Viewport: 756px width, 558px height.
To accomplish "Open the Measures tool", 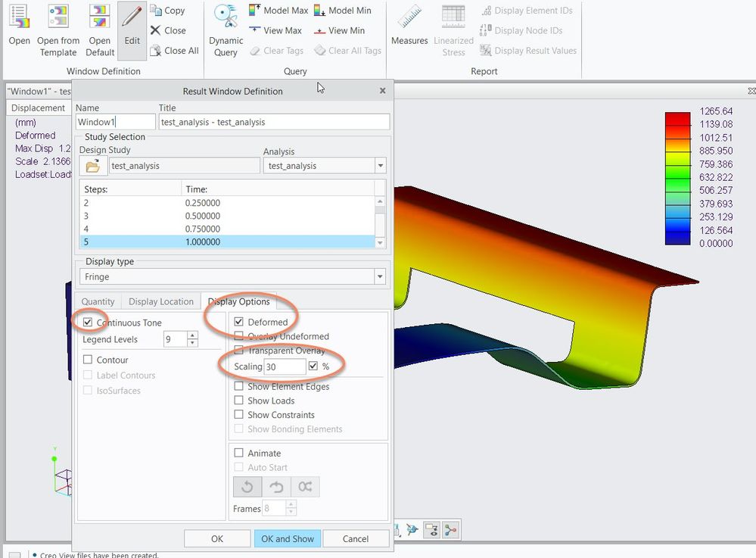I will pos(409,16).
